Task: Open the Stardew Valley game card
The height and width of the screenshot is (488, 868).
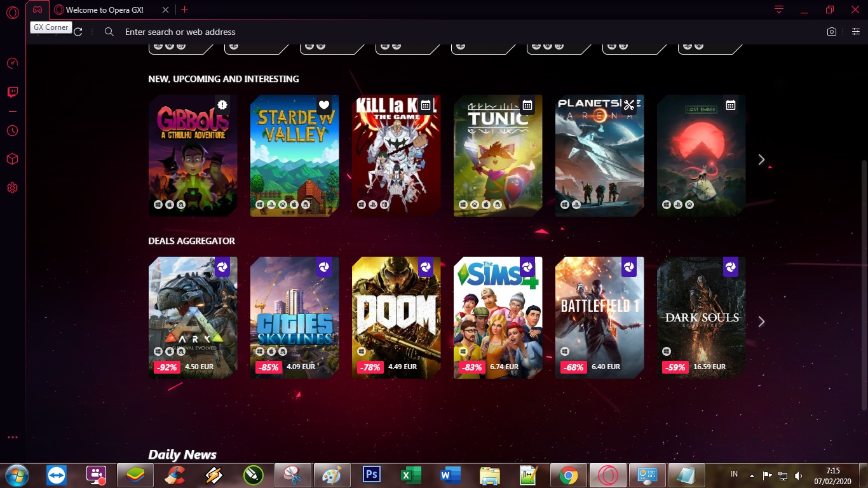Action: (x=295, y=156)
